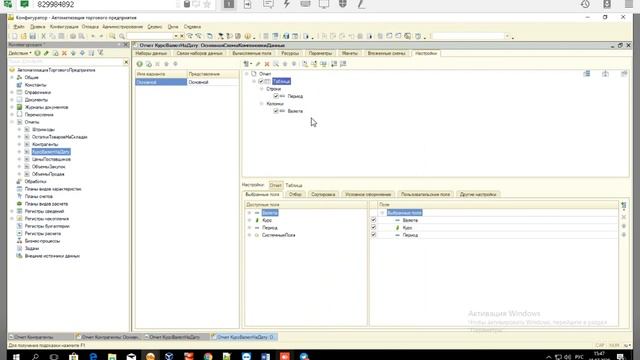Click the New document toolbar icon
The image size is (640, 360).
[x=15, y=36]
